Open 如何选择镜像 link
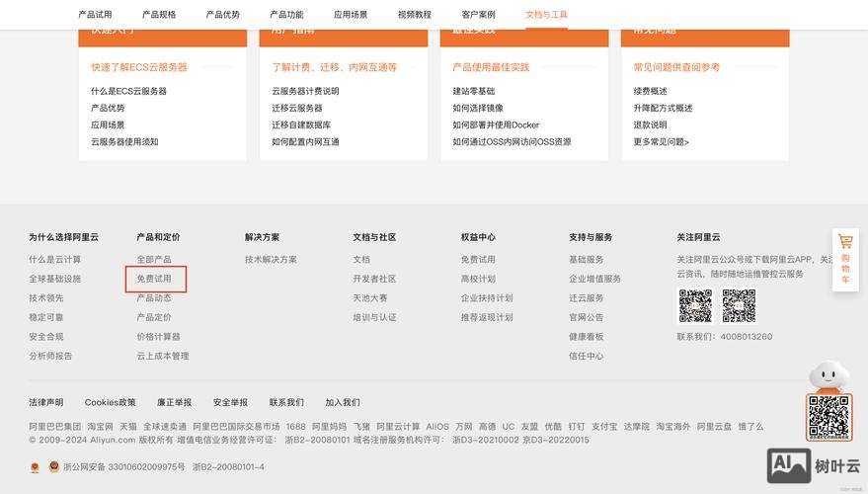868x494 pixels. tap(478, 108)
